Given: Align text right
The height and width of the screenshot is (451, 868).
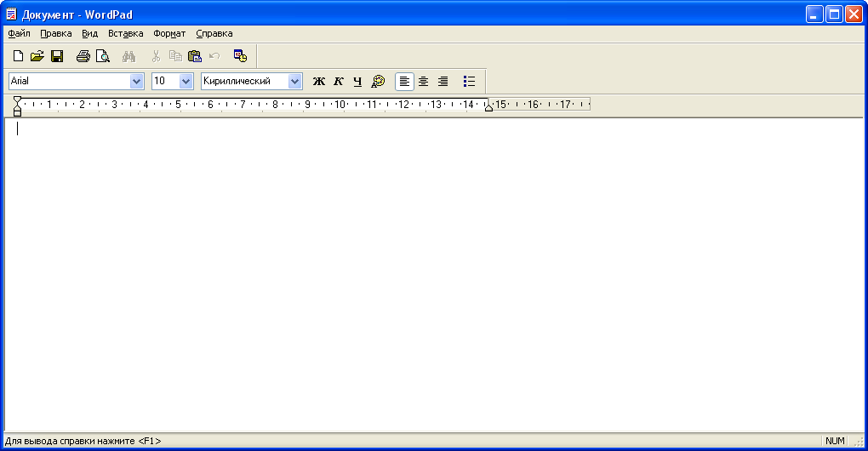Looking at the screenshot, I should click(443, 82).
